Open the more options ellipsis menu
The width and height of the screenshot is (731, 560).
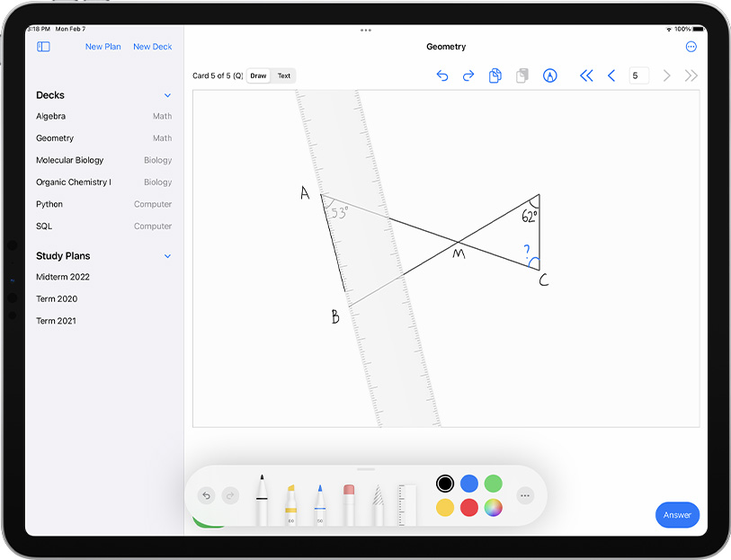coord(691,47)
